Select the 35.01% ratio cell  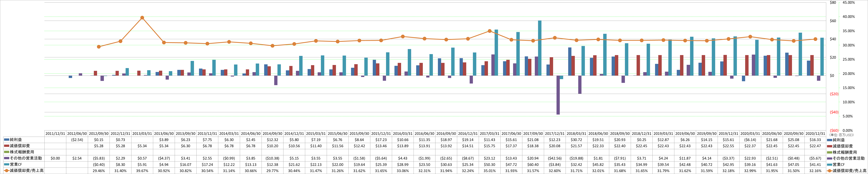(490, 171)
